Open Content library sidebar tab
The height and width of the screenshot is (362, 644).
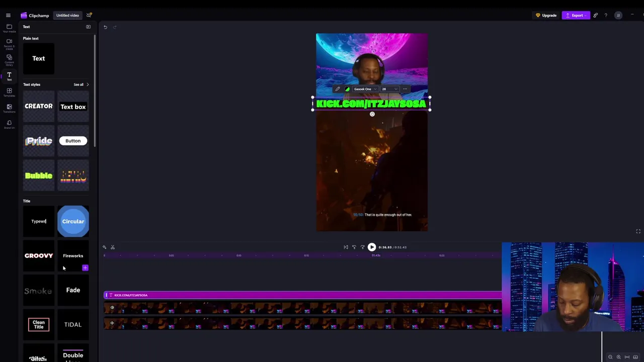pyautogui.click(x=9, y=60)
